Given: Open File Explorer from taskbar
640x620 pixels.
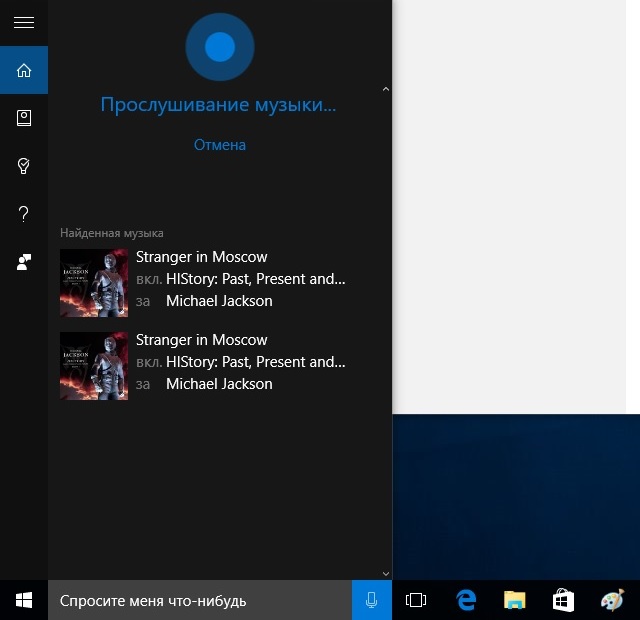Looking at the screenshot, I should coord(514,600).
